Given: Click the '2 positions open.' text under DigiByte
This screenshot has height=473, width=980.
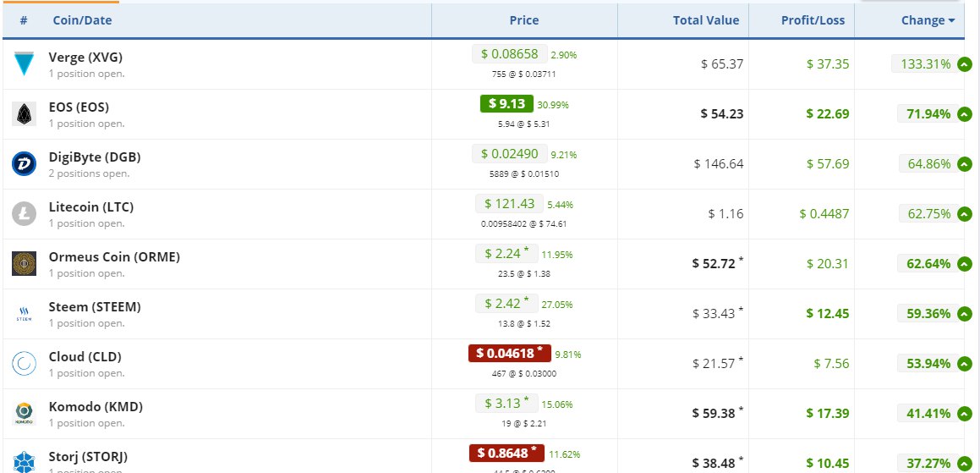Looking at the screenshot, I should coord(90,173).
